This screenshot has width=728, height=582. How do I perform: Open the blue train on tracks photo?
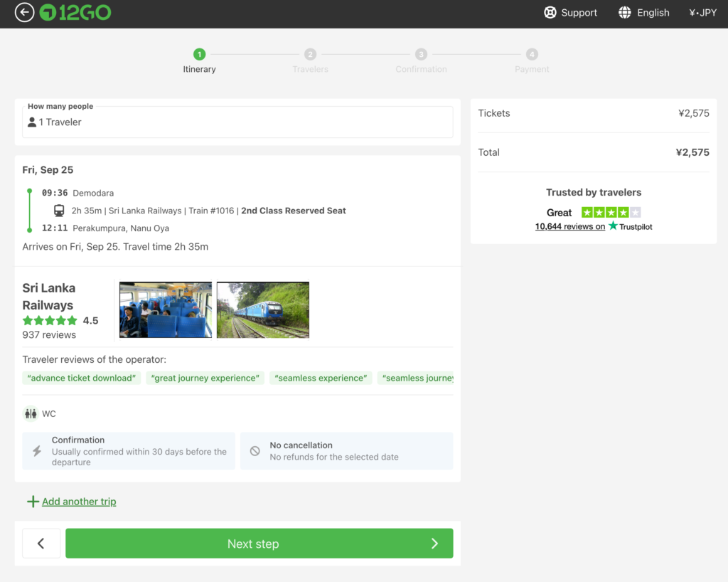click(263, 309)
